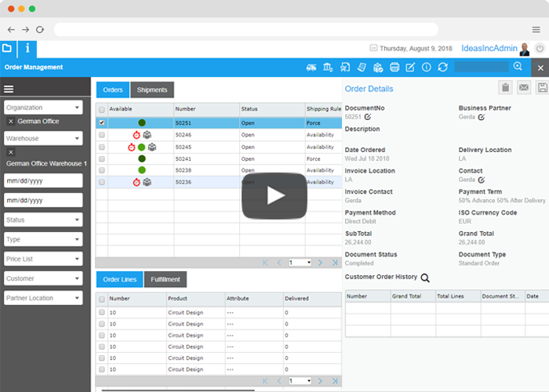The height and width of the screenshot is (392, 549).
Task: Click the shipment truck icon in toolbar
Action: click(x=311, y=67)
